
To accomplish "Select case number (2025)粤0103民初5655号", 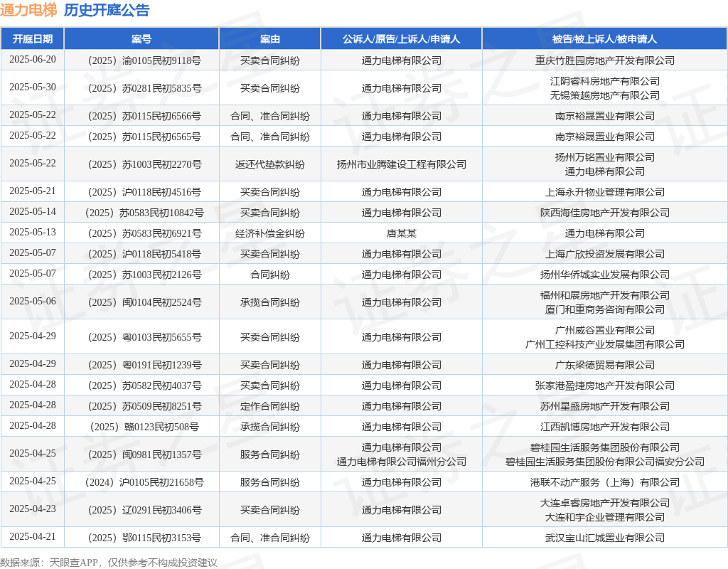I will click(144, 337).
